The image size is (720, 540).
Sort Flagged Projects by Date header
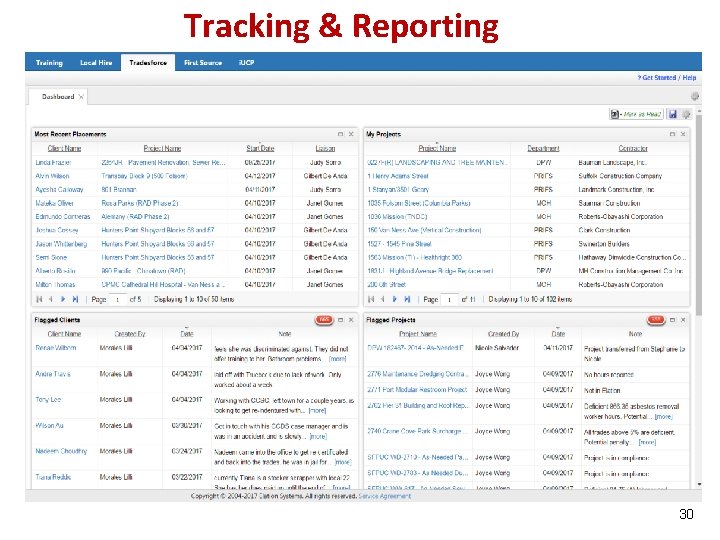click(558, 334)
